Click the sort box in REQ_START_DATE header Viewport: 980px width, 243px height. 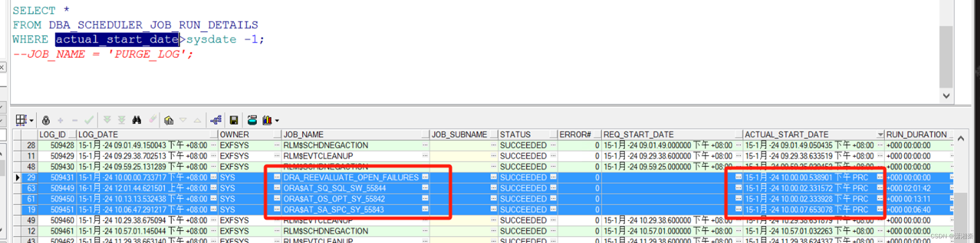(738, 135)
